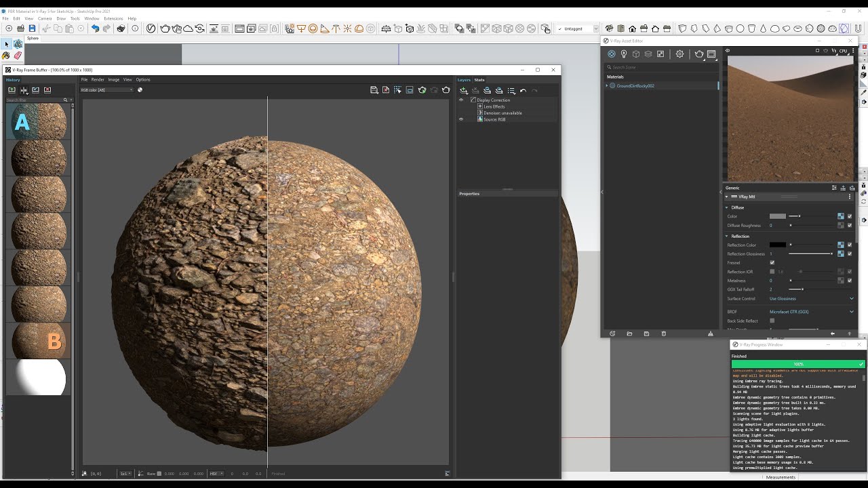Open the Geometry cube icon in Asset Editor

(636, 54)
